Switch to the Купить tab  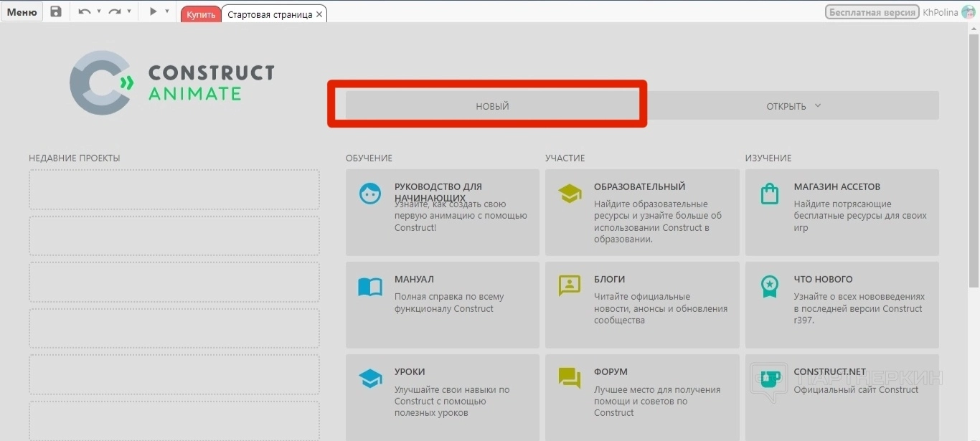(201, 14)
